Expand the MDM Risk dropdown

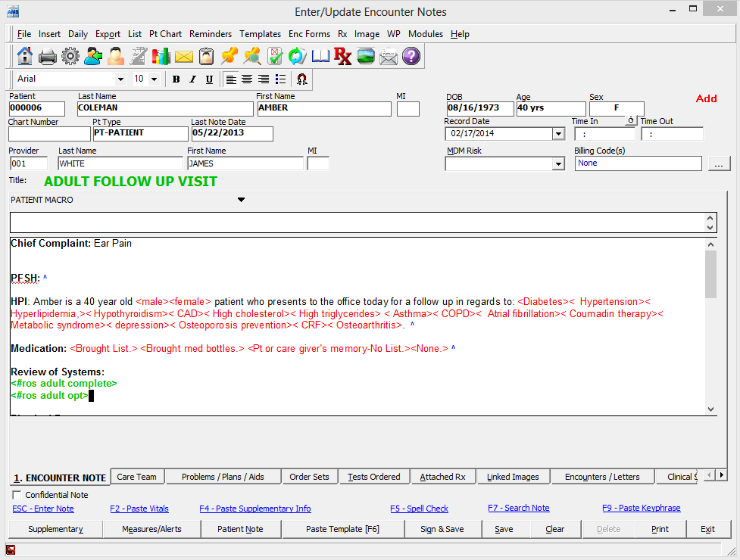pyautogui.click(x=558, y=163)
